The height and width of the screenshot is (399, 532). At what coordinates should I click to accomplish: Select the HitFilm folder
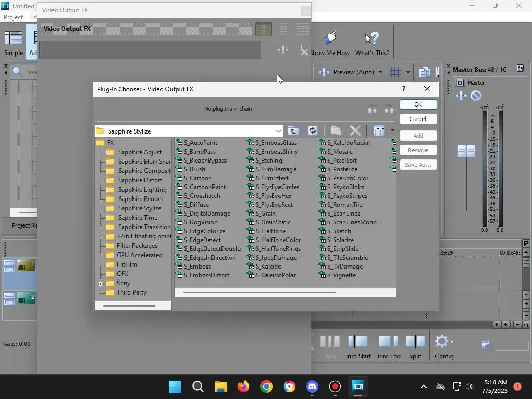(x=127, y=264)
